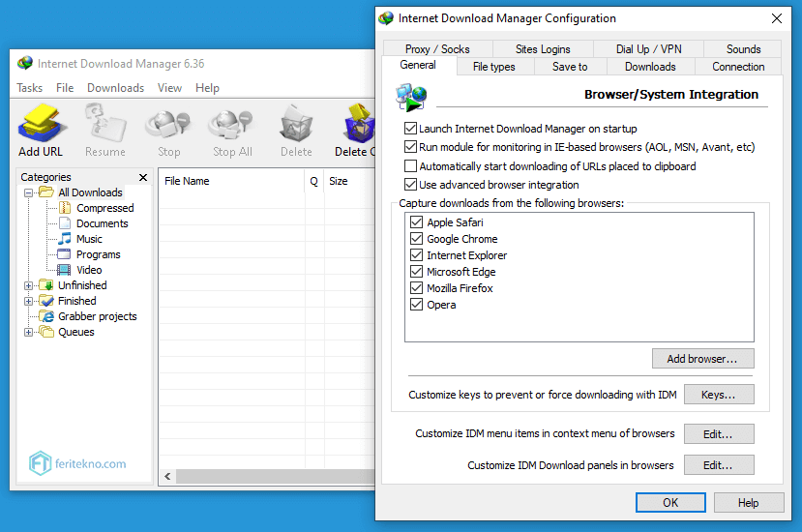Select the Programs category icon
Screen dimensions: 802x532
tap(65, 254)
